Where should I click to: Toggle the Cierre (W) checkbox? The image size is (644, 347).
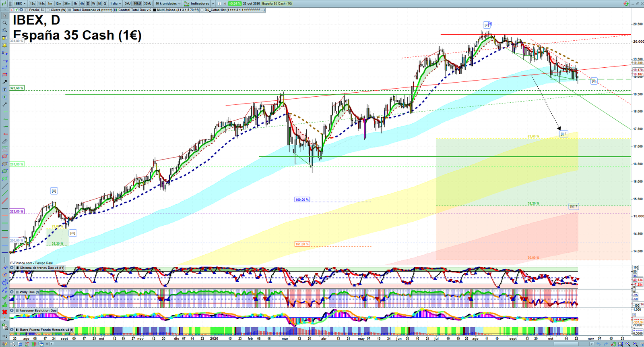48,10
